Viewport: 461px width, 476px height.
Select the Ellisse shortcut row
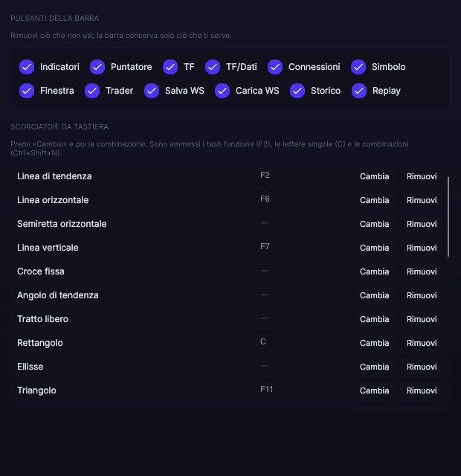228,367
